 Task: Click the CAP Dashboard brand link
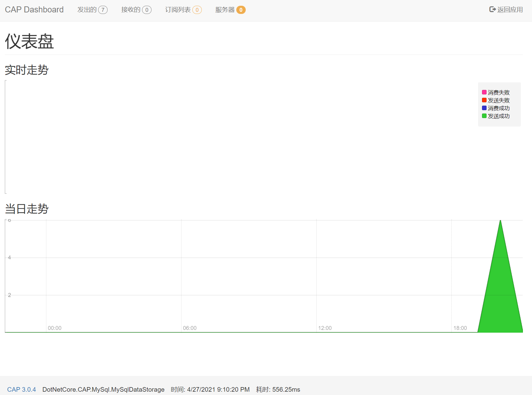[34, 10]
